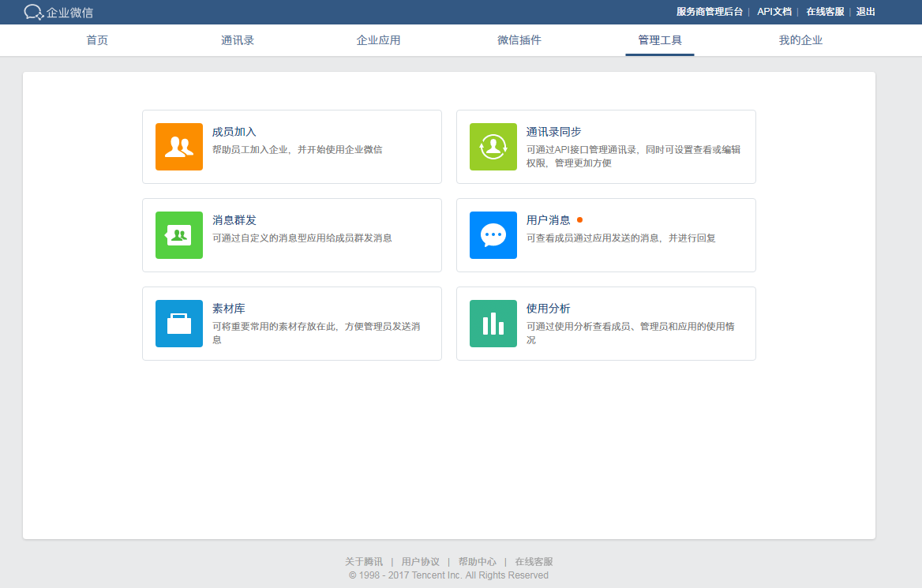This screenshot has width=922, height=588.
Task: Open the green 通讯录同步 sync icon
Action: [493, 147]
